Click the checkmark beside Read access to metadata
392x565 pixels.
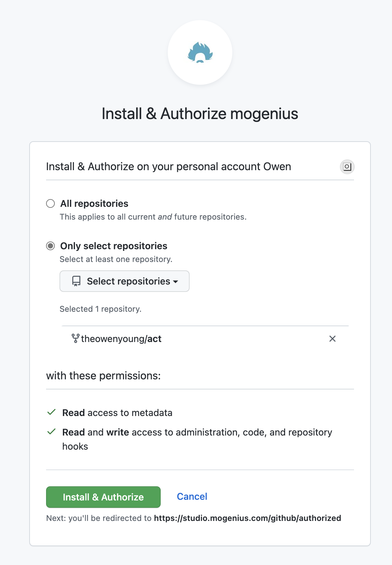click(51, 412)
